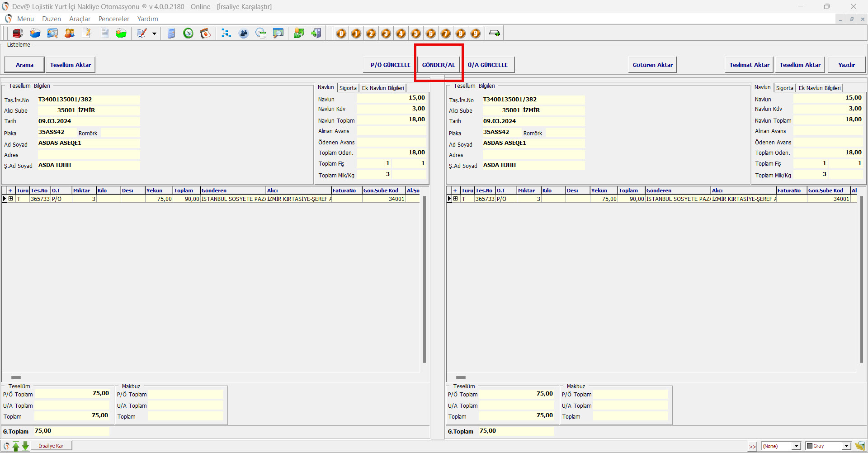Screen dimensions: 868x453
Task: Click the orange number 8 button
Action: (x=461, y=33)
